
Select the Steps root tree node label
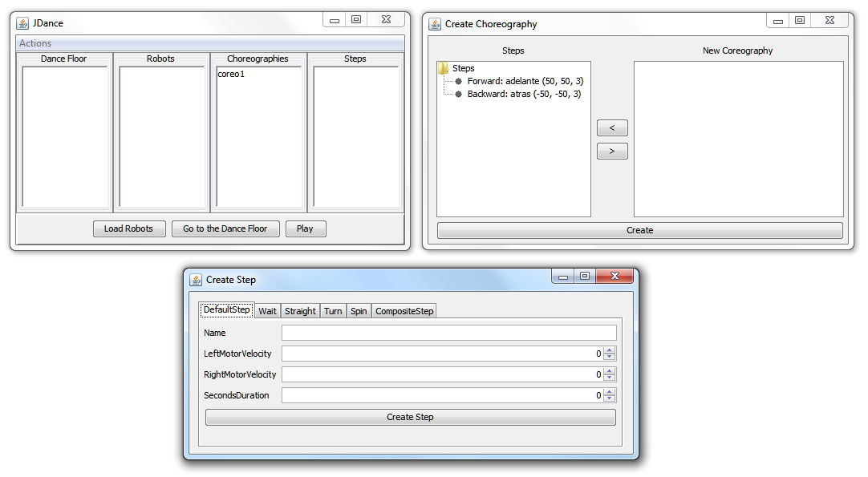[x=464, y=68]
